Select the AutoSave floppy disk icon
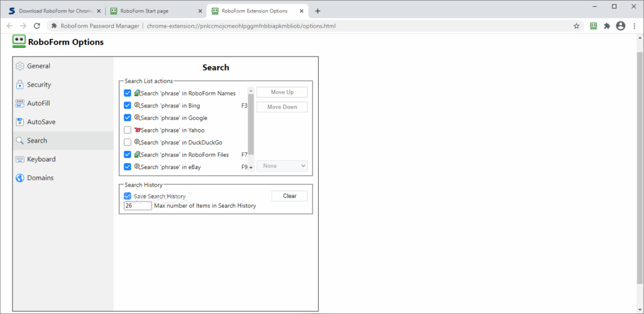 19,122
